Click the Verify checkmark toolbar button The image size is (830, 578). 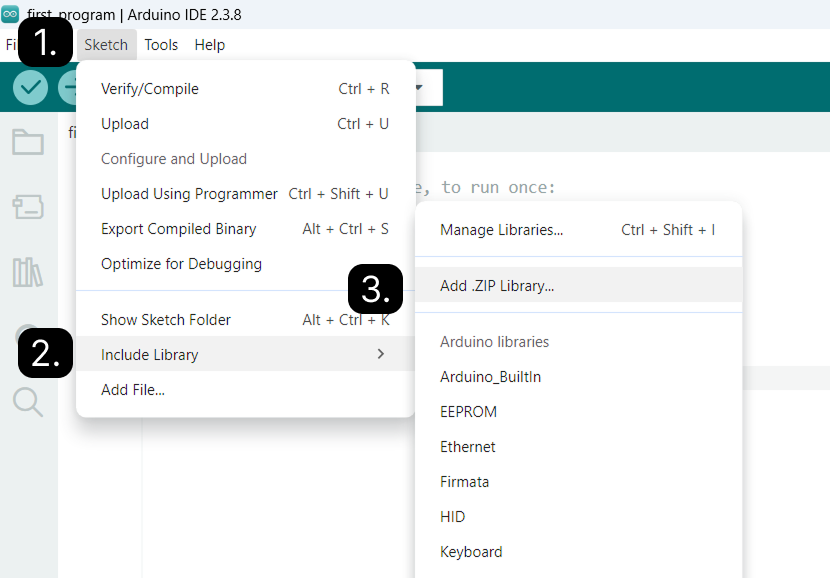click(30, 87)
